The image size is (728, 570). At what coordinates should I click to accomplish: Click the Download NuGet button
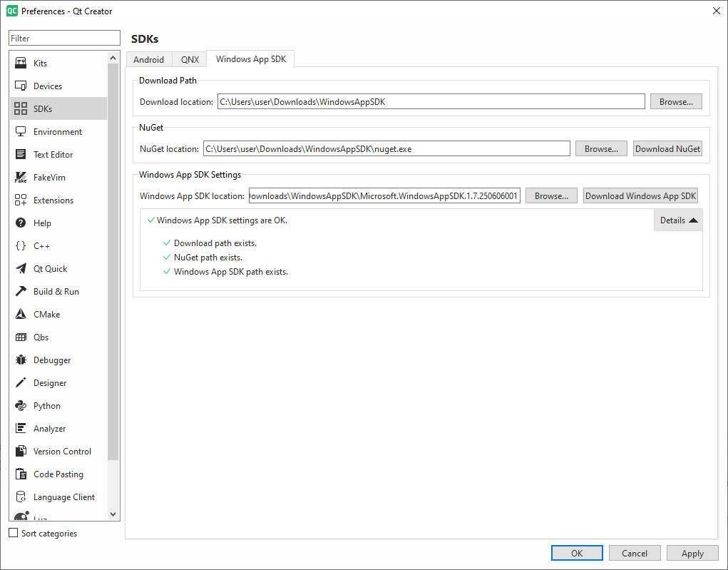(667, 148)
